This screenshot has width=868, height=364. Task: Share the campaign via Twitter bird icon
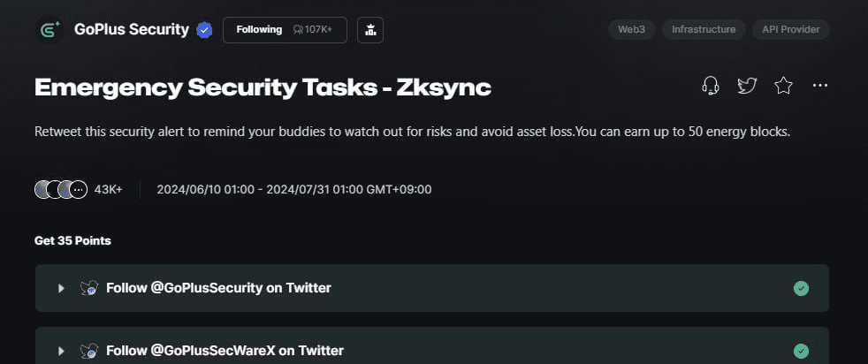(x=747, y=86)
